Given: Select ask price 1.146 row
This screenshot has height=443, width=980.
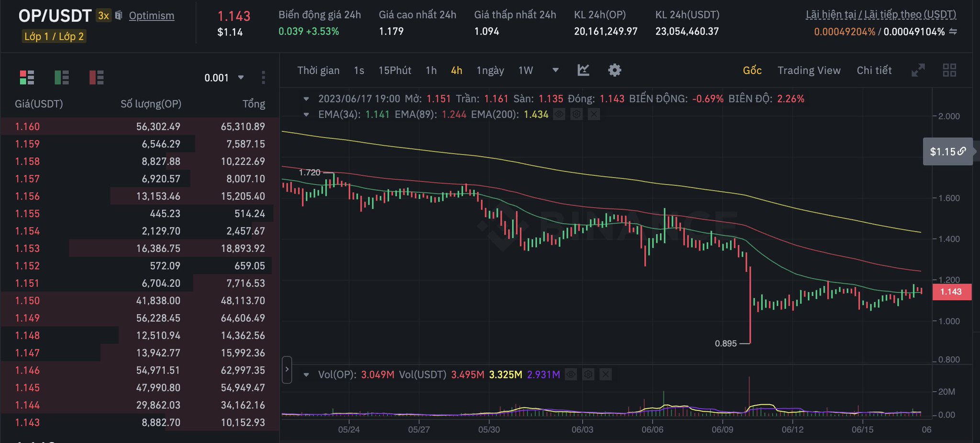Looking at the screenshot, I should (140, 370).
